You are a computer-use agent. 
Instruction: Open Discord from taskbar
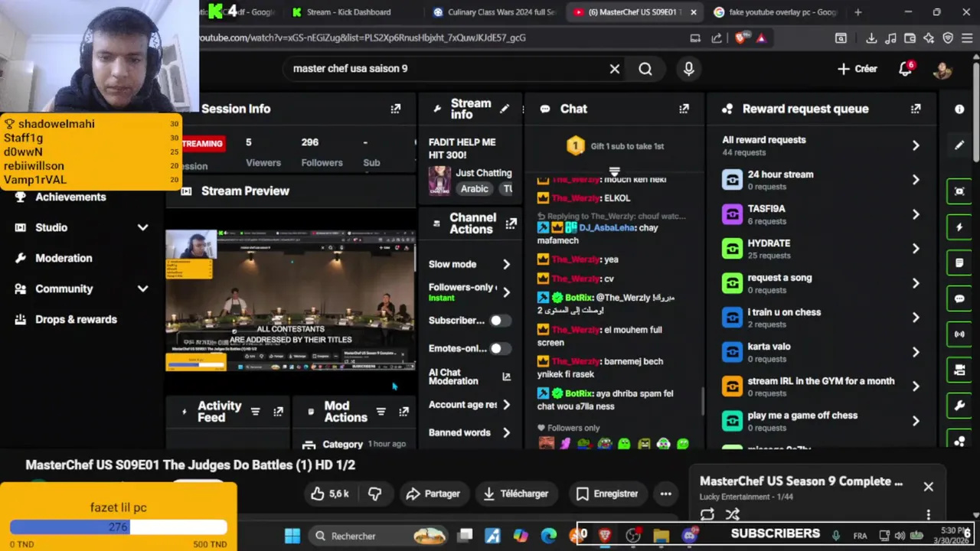[690, 536]
